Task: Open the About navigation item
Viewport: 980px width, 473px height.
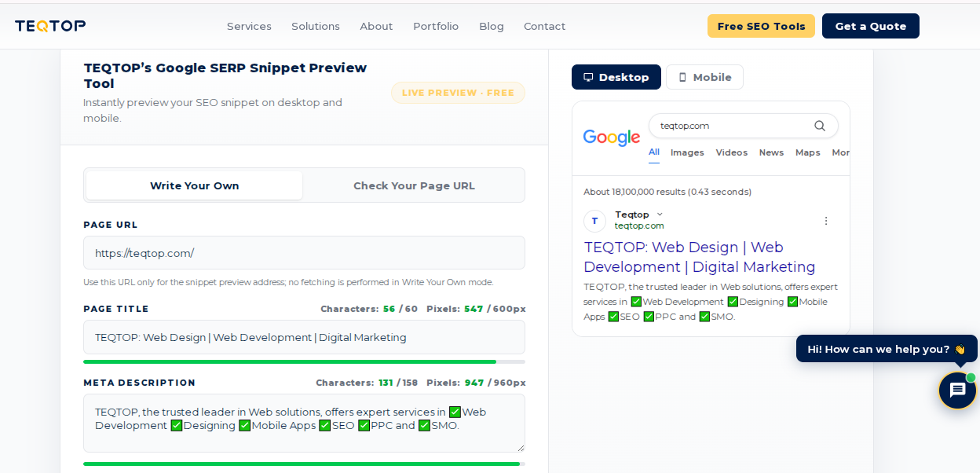Action: pyautogui.click(x=376, y=26)
